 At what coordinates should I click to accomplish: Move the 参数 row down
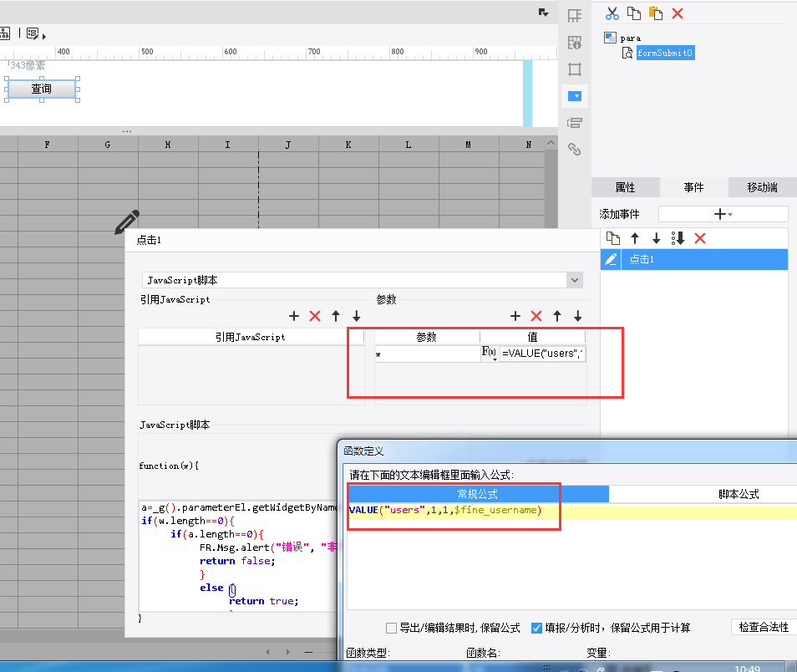click(578, 316)
